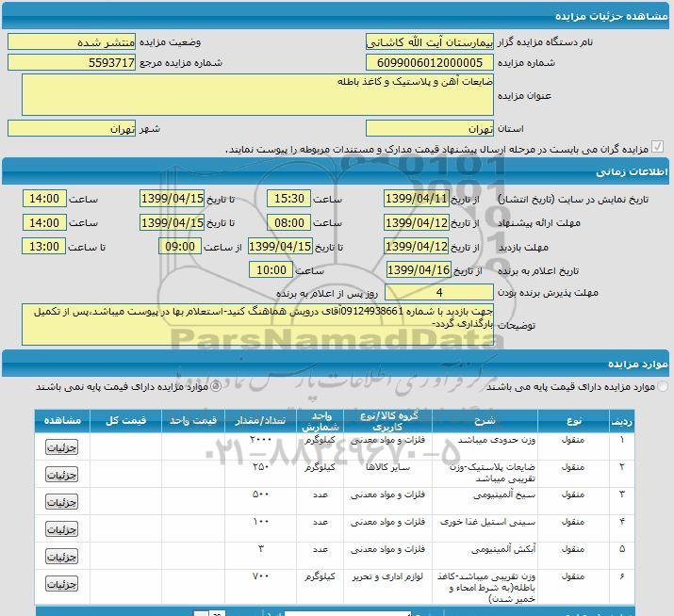Image resolution: width=674 pixels, height=616 pixels.
Task: Click the تعداد/مقدار column header
Action: coord(260,421)
